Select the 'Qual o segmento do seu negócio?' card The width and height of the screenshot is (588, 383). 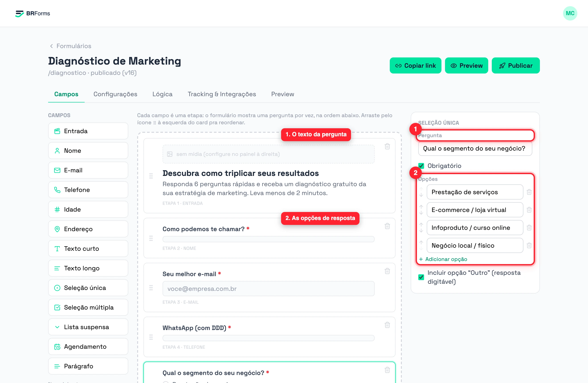point(269,372)
